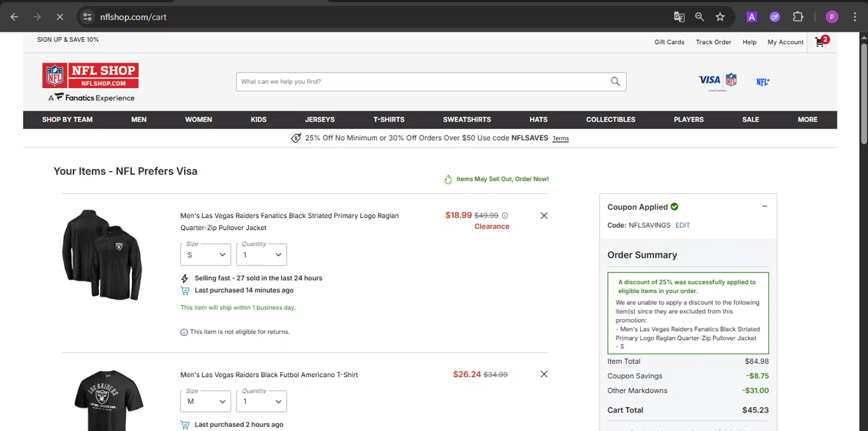Image resolution: width=868 pixels, height=431 pixels.
Task: Click the NFL Shop logo
Action: point(91,76)
